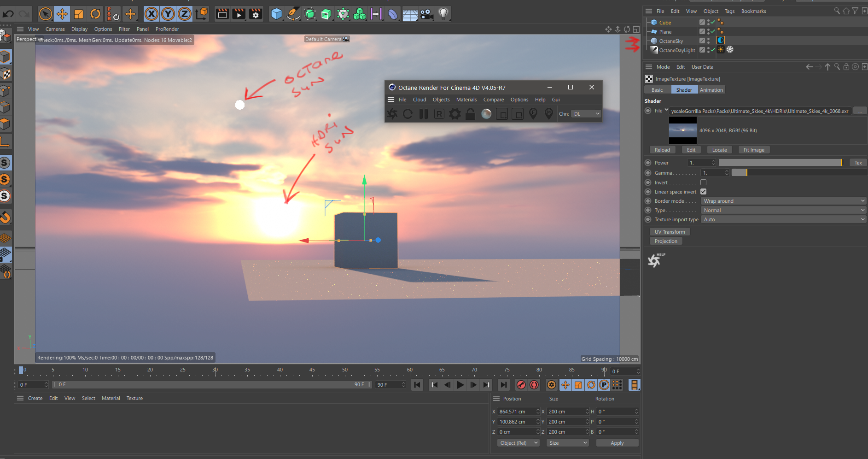Activate the Move tool in the top toolbar
This screenshot has width=868, height=459.
(62, 14)
